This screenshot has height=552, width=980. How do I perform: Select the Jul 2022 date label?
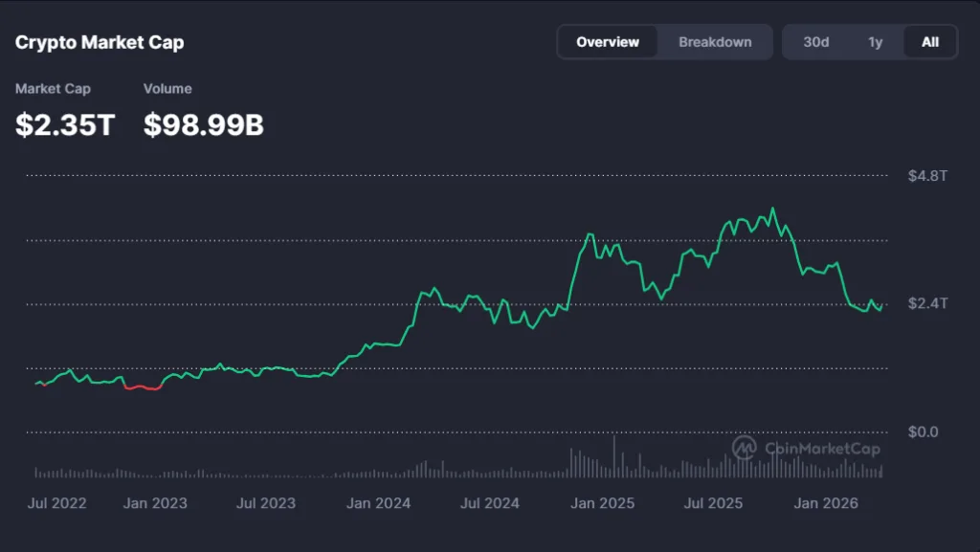point(57,503)
